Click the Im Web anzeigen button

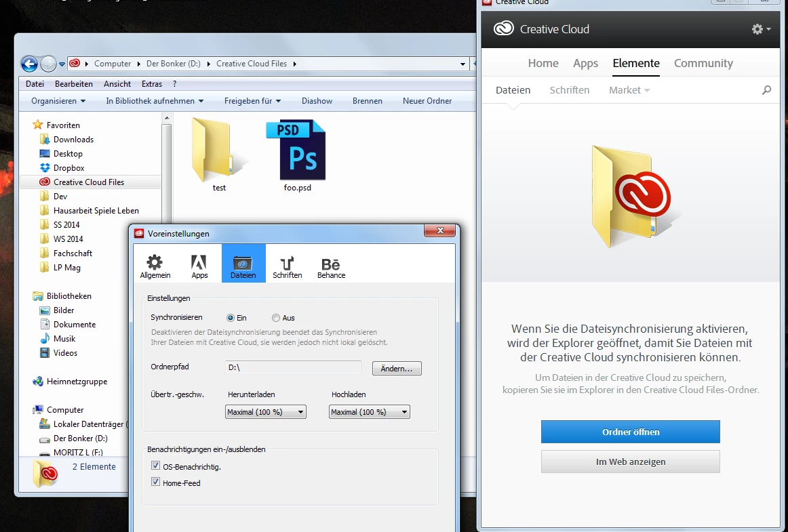click(630, 461)
